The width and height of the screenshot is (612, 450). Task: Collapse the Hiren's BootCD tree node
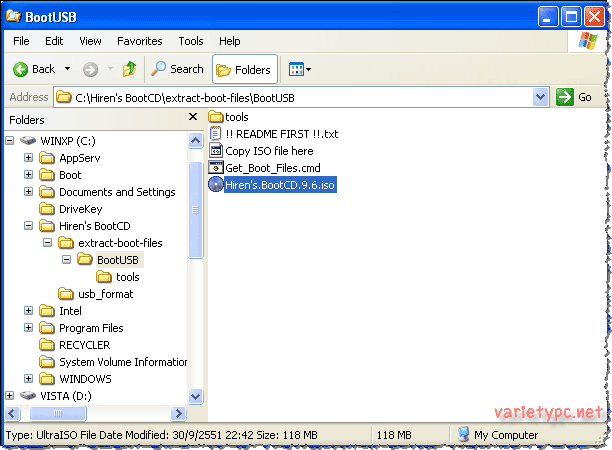pyautogui.click(x=28, y=226)
